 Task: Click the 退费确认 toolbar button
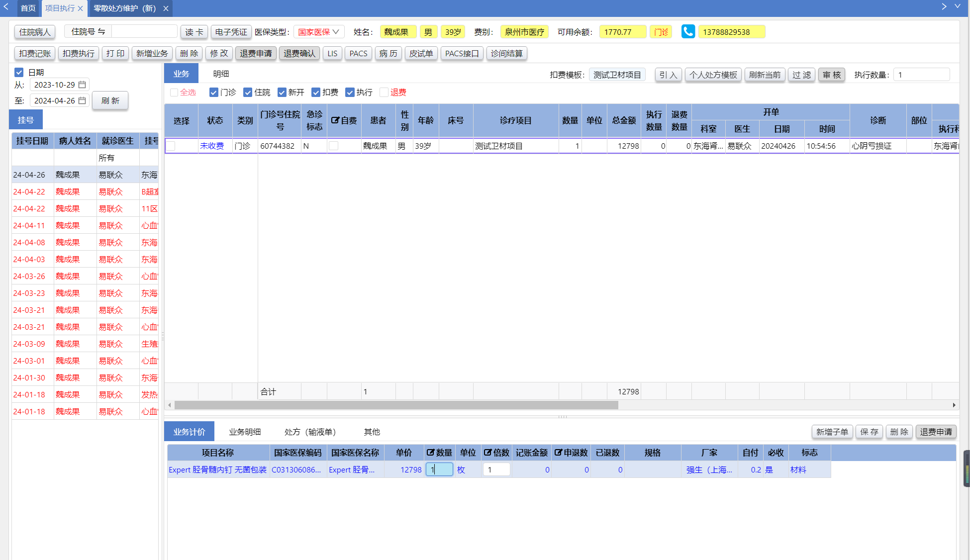[x=299, y=53]
